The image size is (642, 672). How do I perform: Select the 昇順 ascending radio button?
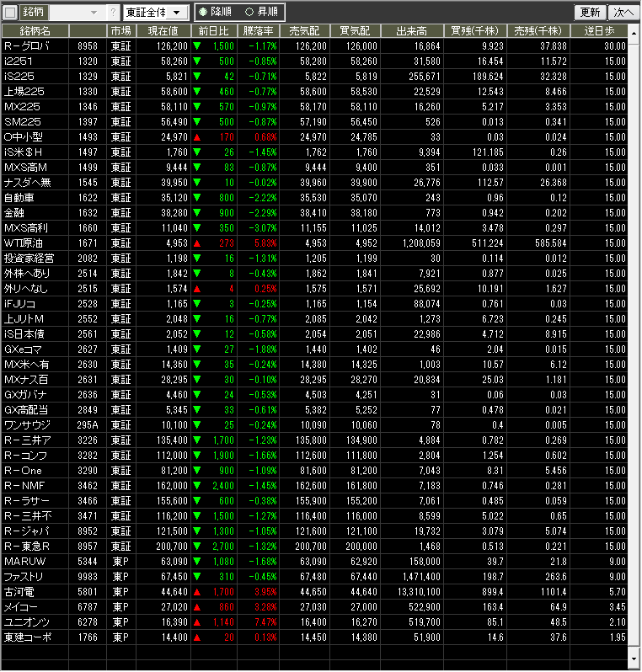pos(249,13)
